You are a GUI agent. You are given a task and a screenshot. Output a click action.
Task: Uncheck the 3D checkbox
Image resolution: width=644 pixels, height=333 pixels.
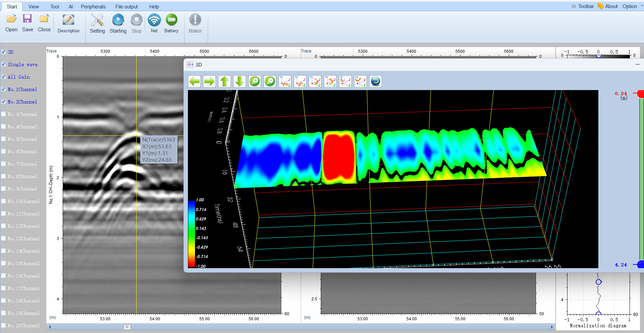click(x=3, y=52)
